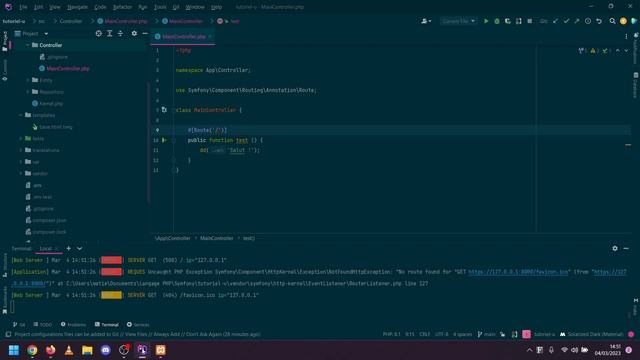Rollback changes with the undo arrow icon

599,21
